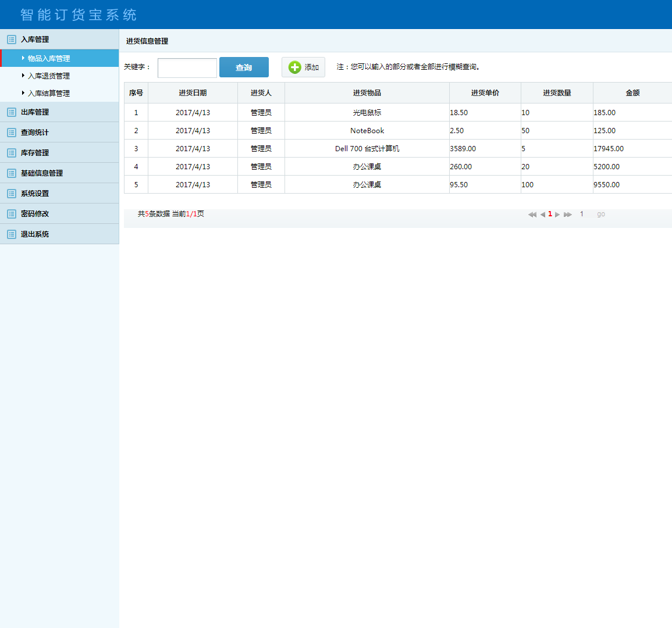Click the list icon beside 出库管理
Viewport: 672px width, 628px height.
pos(11,112)
